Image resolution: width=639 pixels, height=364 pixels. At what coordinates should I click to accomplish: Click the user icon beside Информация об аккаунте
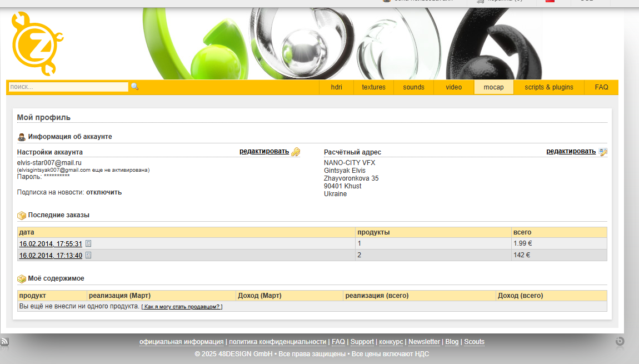[22, 137]
